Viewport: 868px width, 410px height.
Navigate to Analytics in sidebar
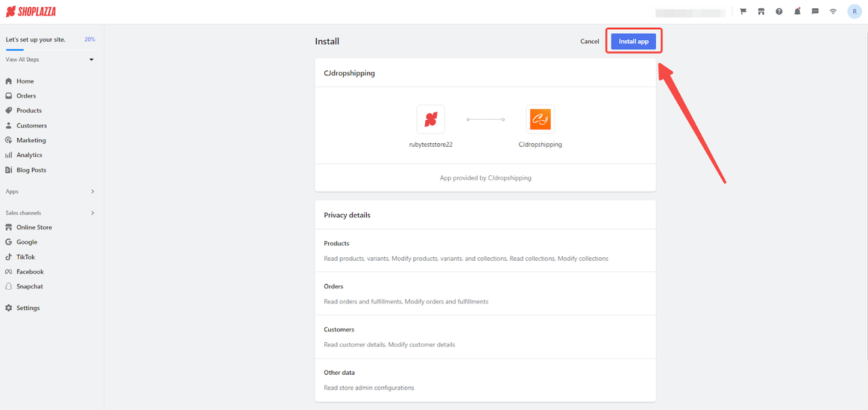(x=29, y=155)
